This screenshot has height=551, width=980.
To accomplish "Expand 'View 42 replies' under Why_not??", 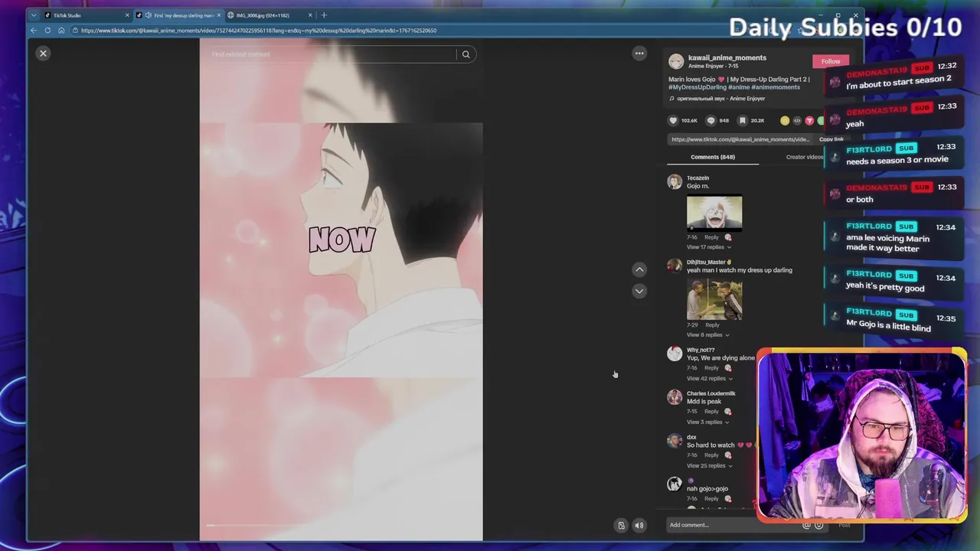I will click(x=710, y=379).
